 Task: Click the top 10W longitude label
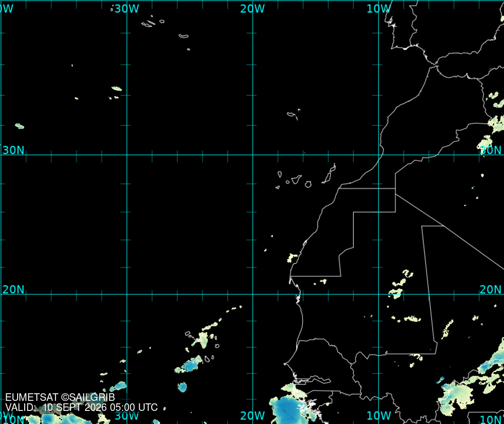coord(379,9)
